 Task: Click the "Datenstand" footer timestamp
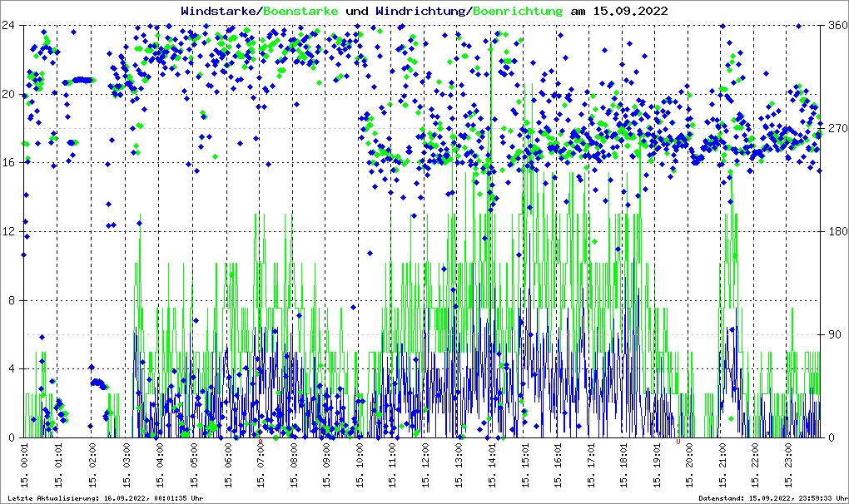point(772,498)
